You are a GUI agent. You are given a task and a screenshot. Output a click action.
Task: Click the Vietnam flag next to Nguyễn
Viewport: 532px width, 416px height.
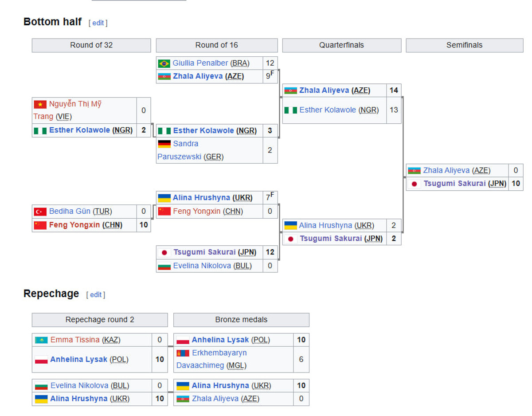(40, 104)
